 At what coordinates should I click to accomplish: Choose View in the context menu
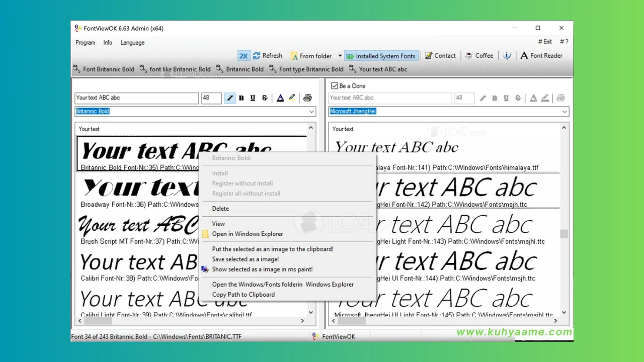pos(288,224)
